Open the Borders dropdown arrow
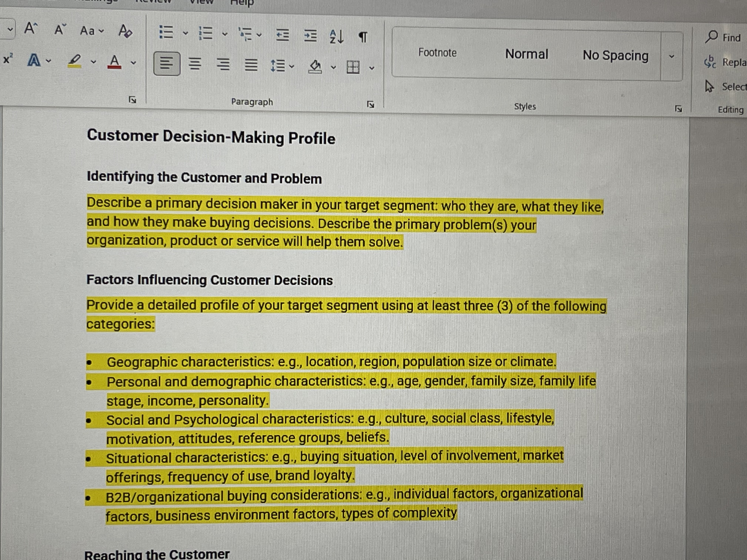Image resolution: width=747 pixels, height=560 pixels. (x=372, y=68)
